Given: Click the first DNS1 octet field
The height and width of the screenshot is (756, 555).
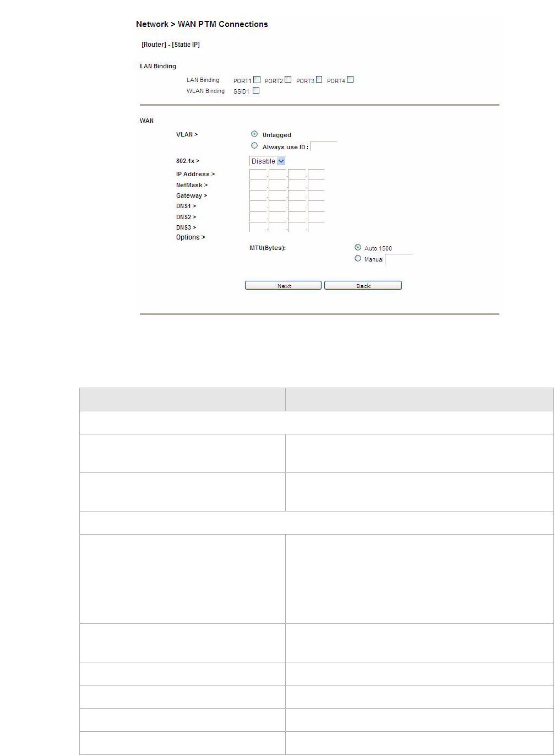Looking at the screenshot, I should pos(258,206).
